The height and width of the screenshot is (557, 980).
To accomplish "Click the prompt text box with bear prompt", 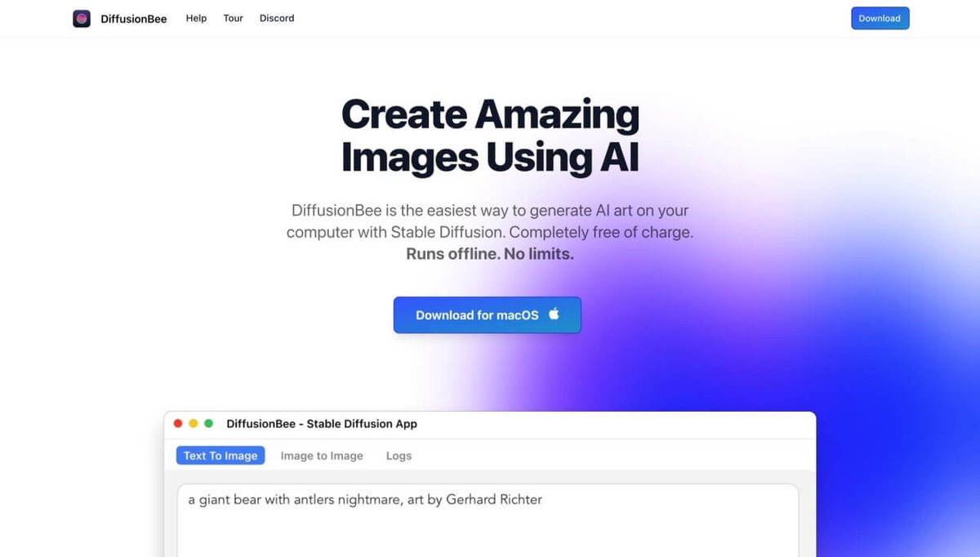I will [488, 520].
